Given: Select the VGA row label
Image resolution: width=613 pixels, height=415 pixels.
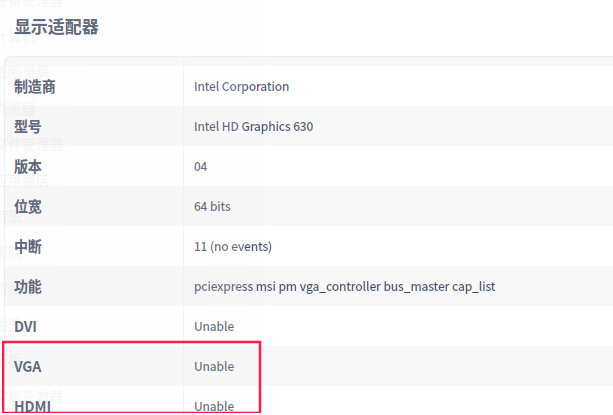Looking at the screenshot, I should 27,367.
